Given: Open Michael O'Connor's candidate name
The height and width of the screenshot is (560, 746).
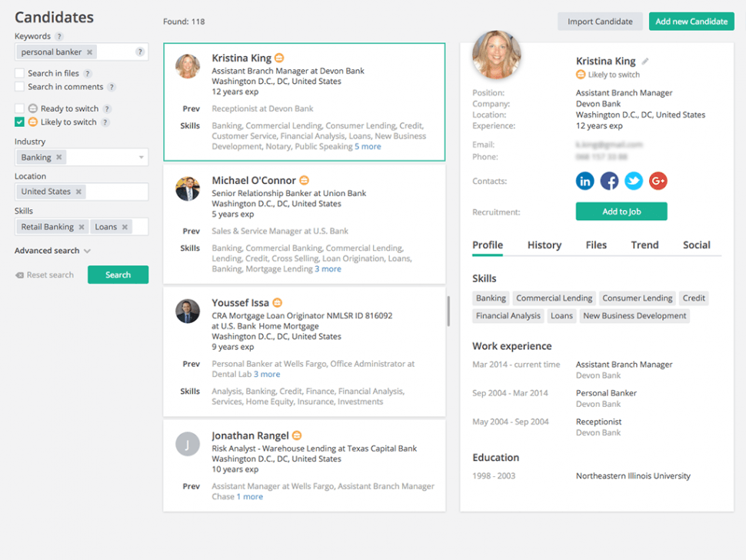Looking at the screenshot, I should [x=254, y=180].
